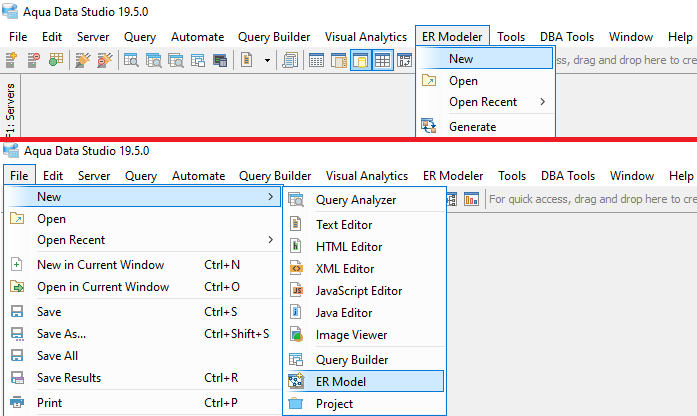Click New in the ER Modeler dropdown

point(461,59)
